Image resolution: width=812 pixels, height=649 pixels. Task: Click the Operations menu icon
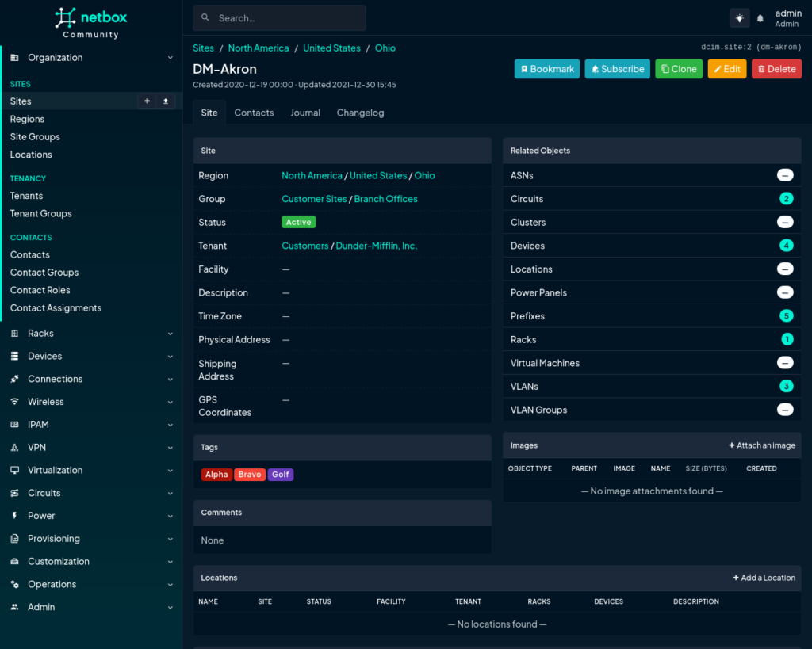(x=14, y=584)
